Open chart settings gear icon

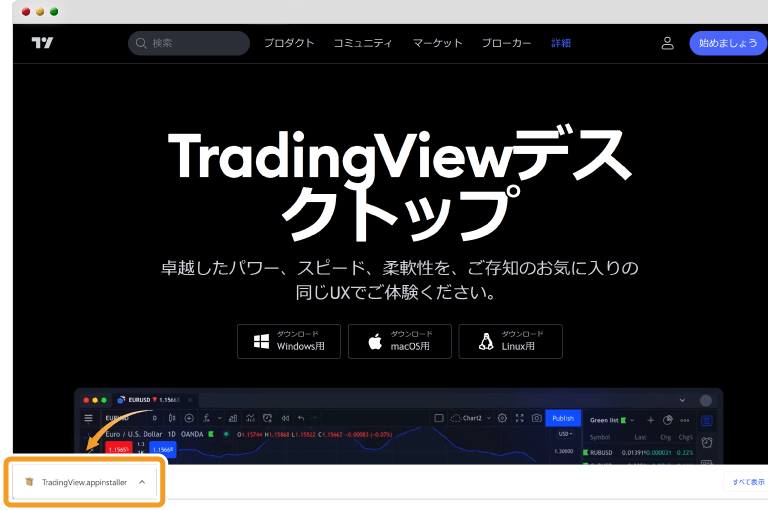click(502, 418)
